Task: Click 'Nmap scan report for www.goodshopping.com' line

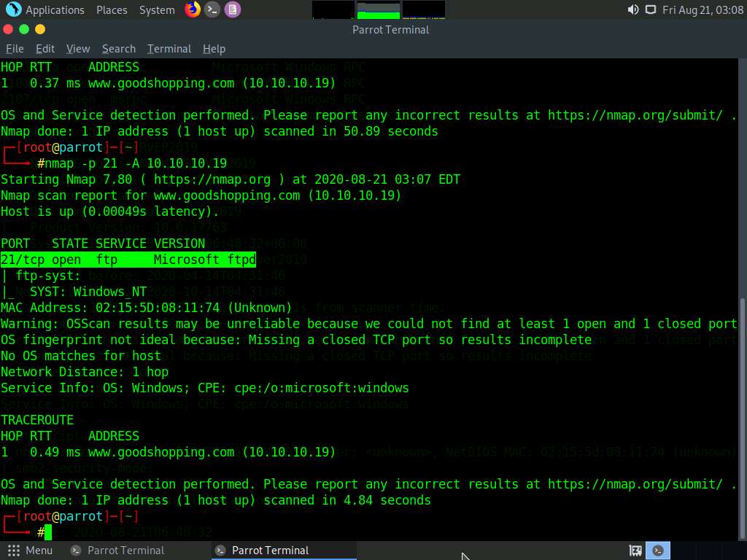Action: tap(201, 195)
